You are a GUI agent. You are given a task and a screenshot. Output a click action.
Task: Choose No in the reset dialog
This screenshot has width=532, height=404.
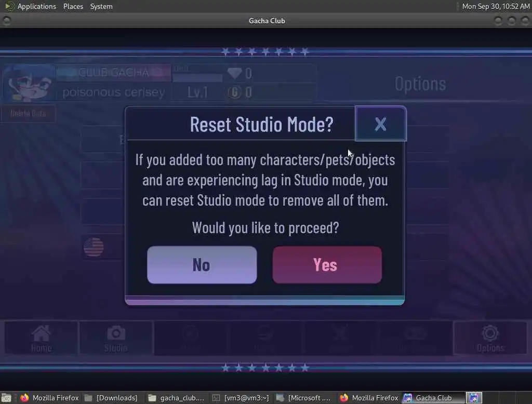click(202, 265)
